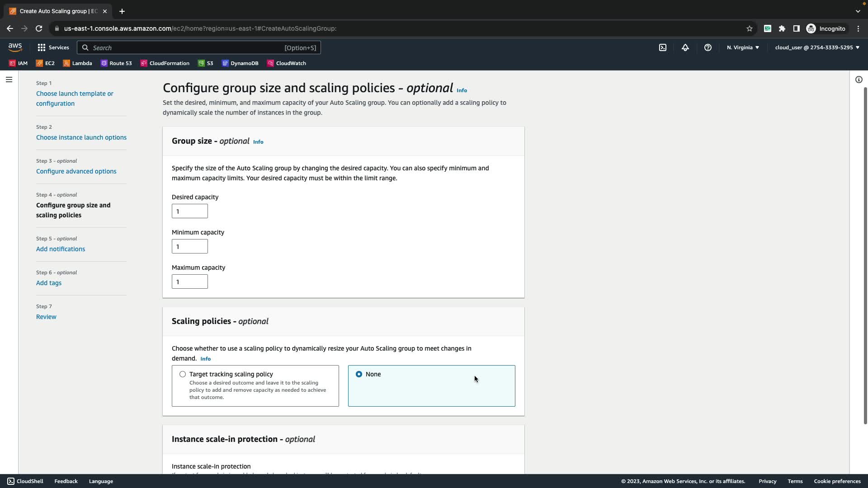Expand the N. Virginia region dropdown
868x488 pixels.
743,47
